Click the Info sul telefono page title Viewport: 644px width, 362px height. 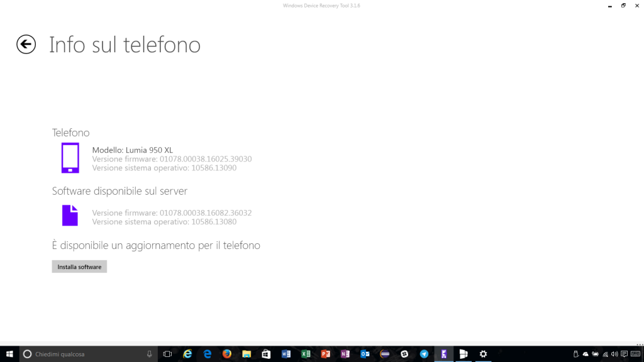pyautogui.click(x=125, y=45)
